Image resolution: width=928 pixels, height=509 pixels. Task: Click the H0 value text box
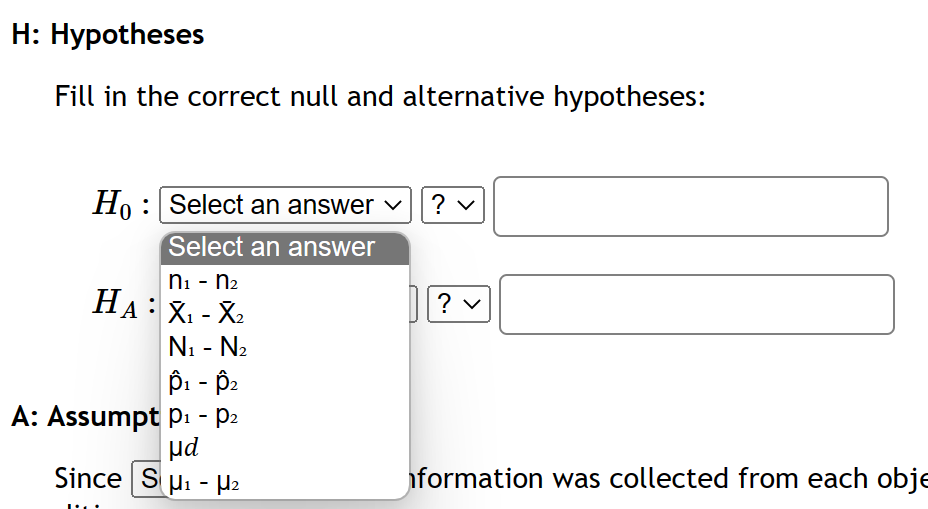tap(690, 206)
